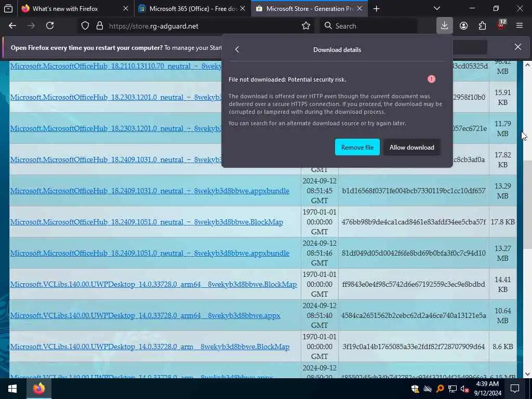This screenshot has width=532, height=399.
Task: Click the red security warning icon
Action: (431, 79)
